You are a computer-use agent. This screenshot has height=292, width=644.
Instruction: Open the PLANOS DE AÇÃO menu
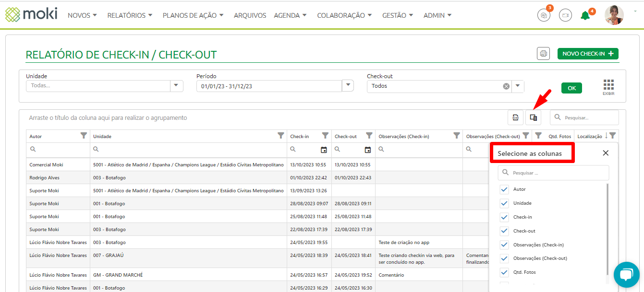click(x=193, y=15)
